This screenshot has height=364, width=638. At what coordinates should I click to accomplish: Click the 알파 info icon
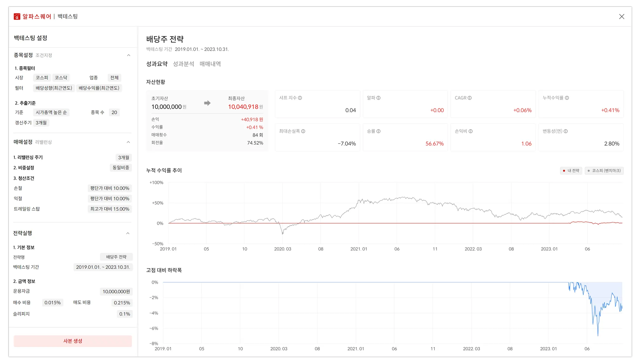[x=379, y=98]
